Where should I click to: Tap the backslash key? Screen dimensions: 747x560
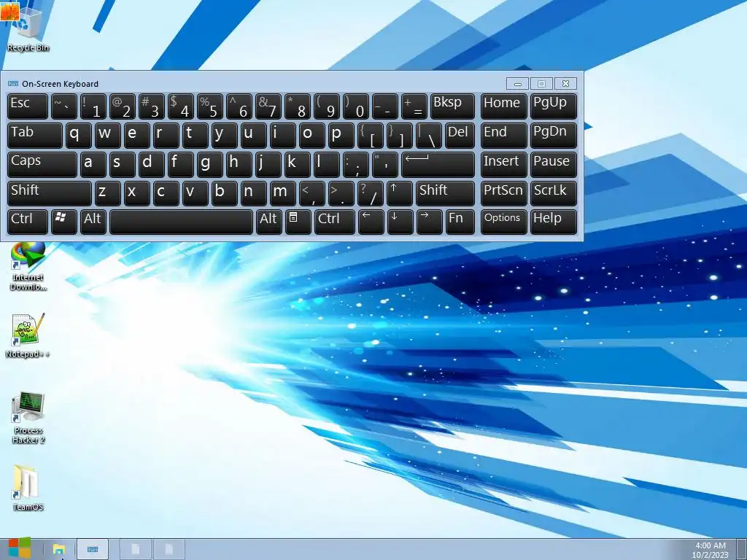point(429,135)
